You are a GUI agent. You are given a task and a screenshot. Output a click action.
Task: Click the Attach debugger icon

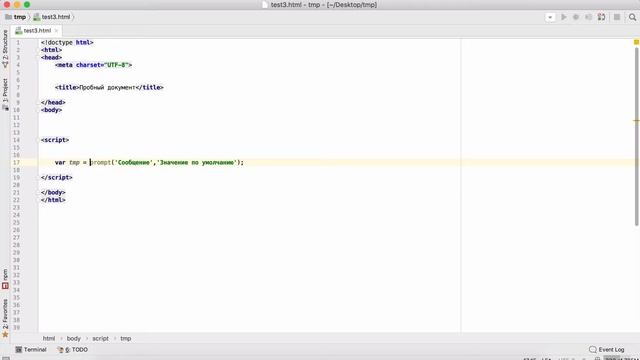[x=601, y=17]
